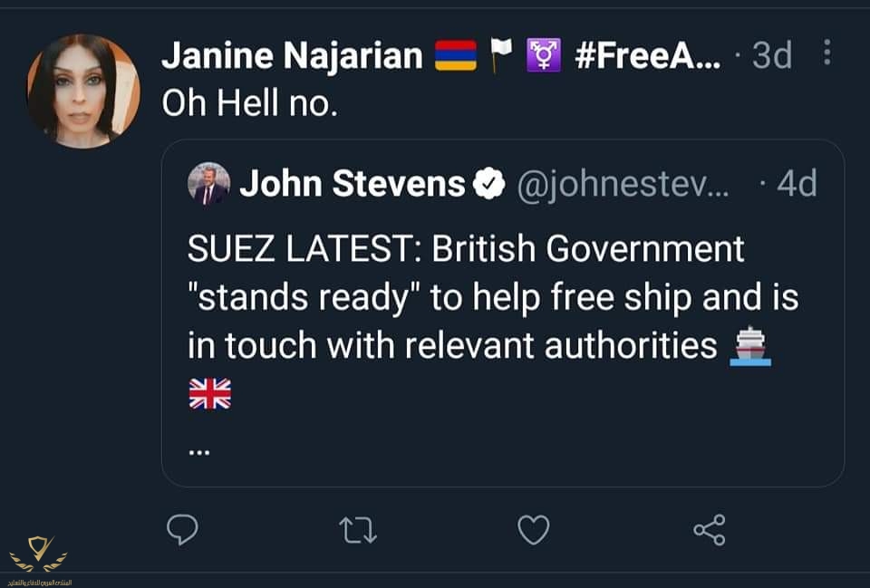This screenshot has width=870, height=588.
Task: Open the #FreeA... hashtag
Action: click(x=648, y=56)
